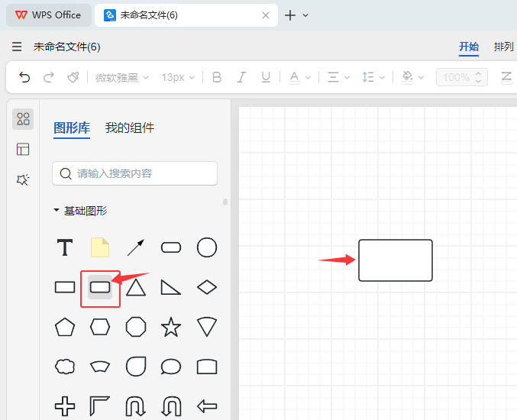
Task: Select the pill-shaped terminator shape
Action: click(171, 247)
